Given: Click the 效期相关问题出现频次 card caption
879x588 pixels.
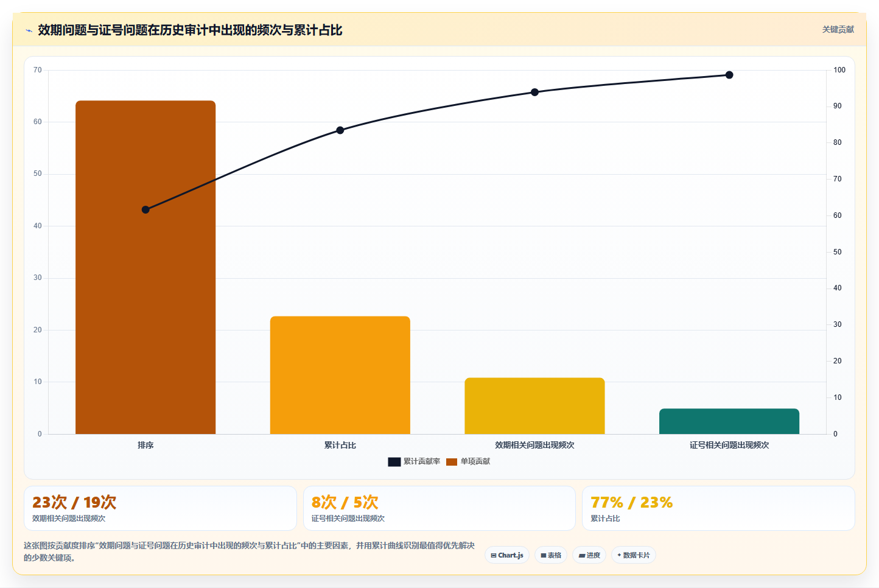Looking at the screenshot, I should 69,519.
